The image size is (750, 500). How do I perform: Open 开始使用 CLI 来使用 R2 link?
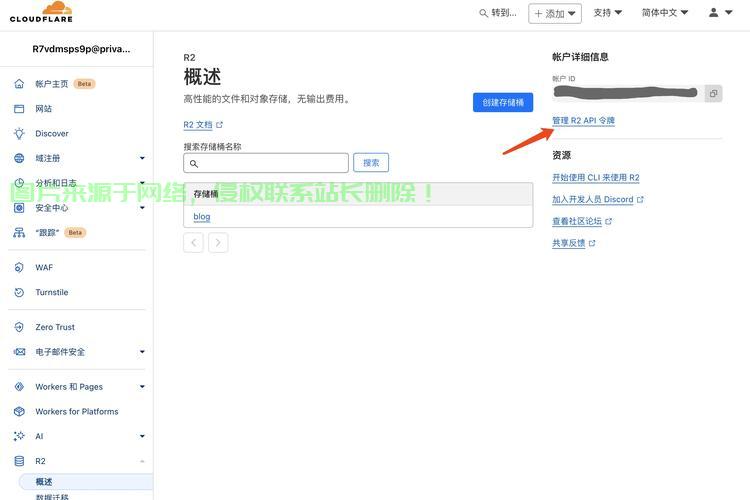click(596, 178)
